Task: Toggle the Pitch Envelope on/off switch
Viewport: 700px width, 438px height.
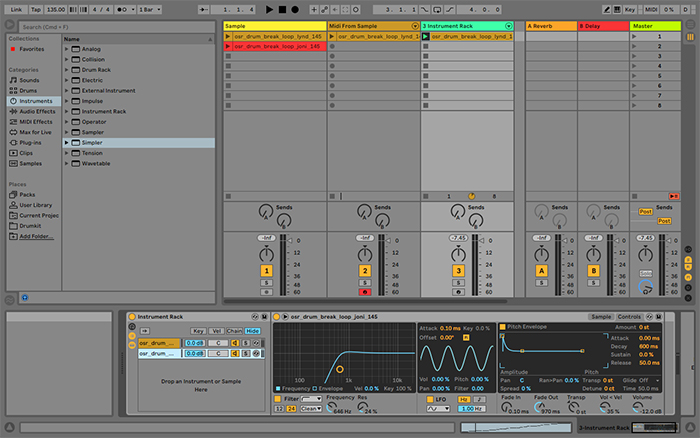Action: coord(502,327)
